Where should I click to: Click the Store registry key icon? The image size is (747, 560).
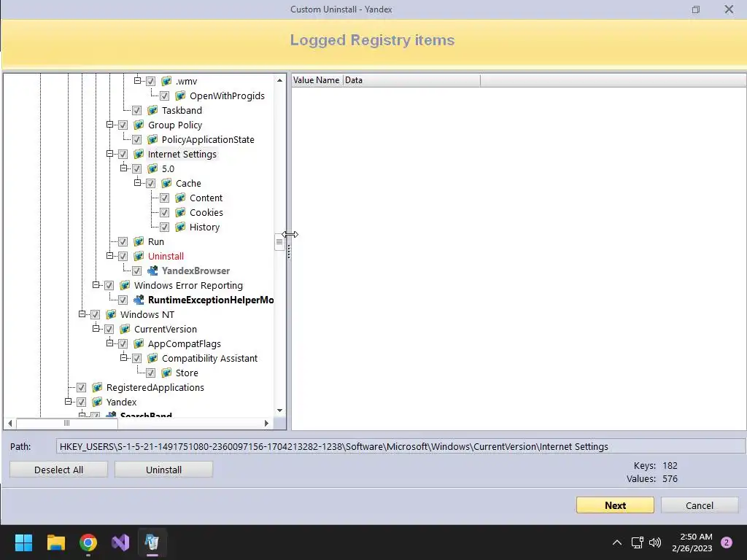pos(166,373)
